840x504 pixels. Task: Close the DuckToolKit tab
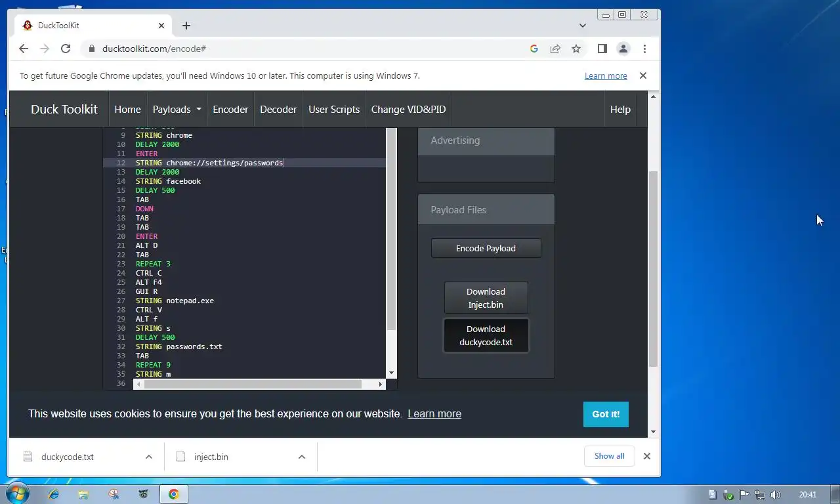point(161,26)
